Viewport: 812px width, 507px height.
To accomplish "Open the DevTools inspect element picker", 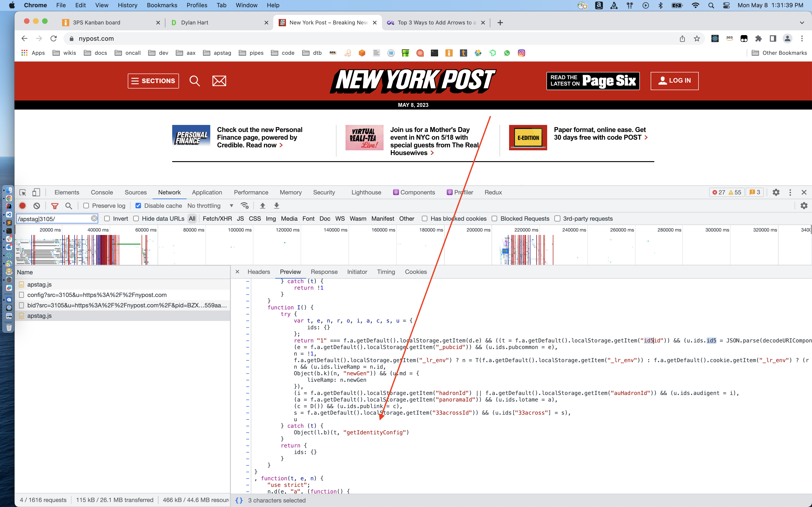I will click(x=23, y=192).
